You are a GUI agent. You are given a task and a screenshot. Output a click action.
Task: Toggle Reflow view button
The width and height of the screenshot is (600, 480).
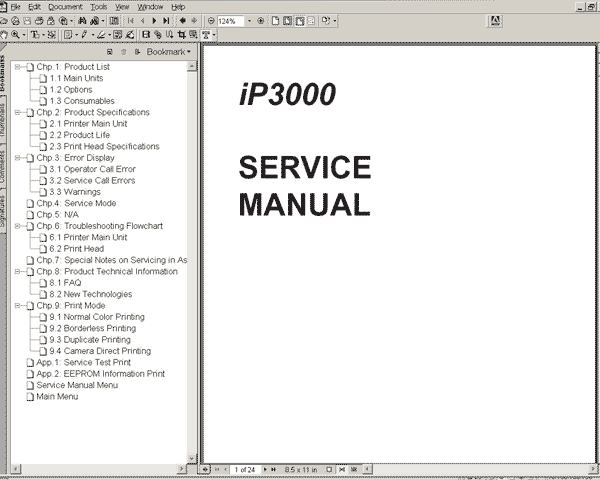pyautogui.click(x=311, y=21)
